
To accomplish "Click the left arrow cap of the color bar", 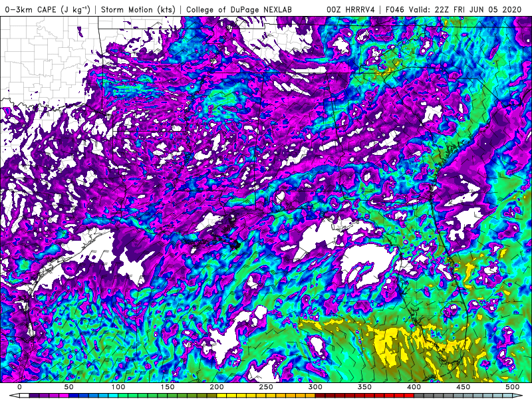I will tap(15, 395).
